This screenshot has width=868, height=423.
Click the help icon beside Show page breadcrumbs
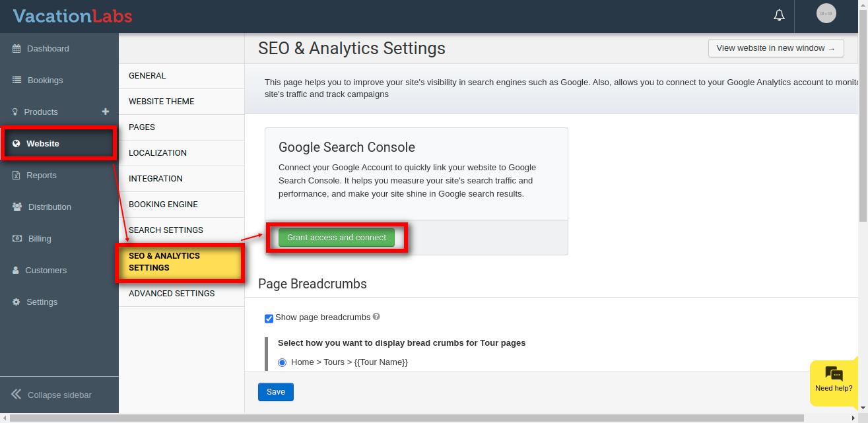pyautogui.click(x=376, y=317)
